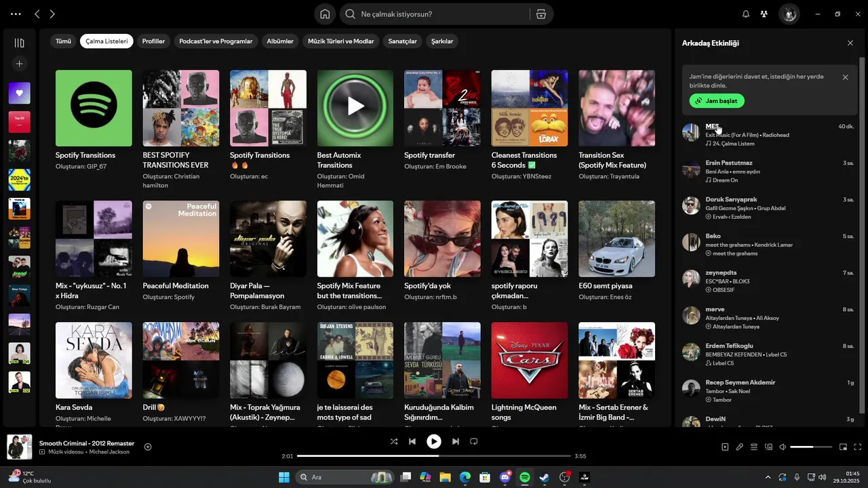Image resolution: width=868 pixels, height=488 pixels.
Task: Go forward with the right arrow
Action: pyautogui.click(x=52, y=14)
